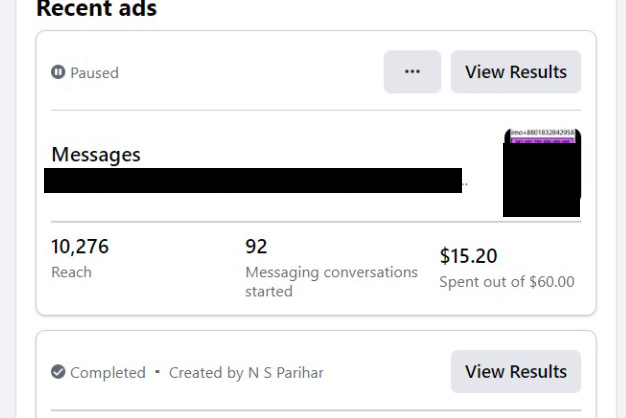Viewport: 626px width, 418px height.
Task: Select the 10,276 reach number
Action: click(80, 246)
